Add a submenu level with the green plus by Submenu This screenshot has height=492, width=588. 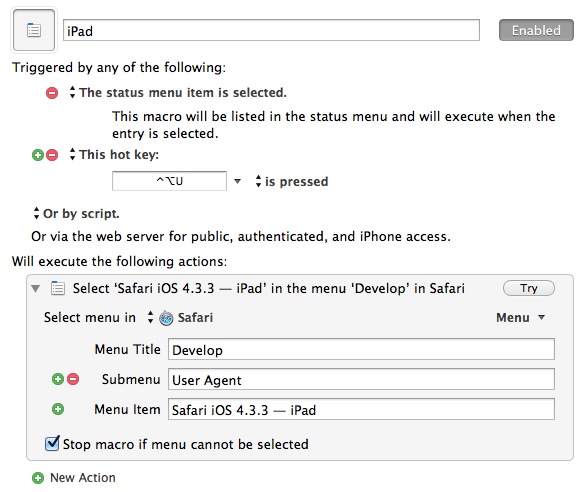(58, 379)
